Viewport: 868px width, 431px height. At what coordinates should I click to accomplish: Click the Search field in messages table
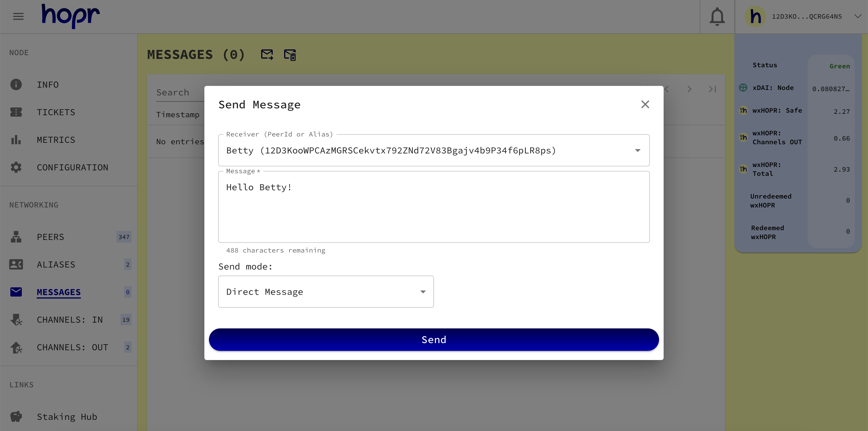pos(180,93)
